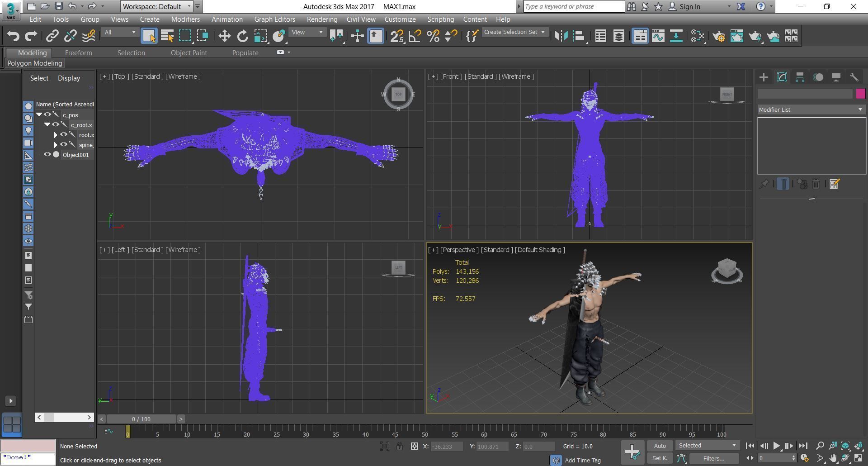Switch to the Display command panel

pyautogui.click(x=836, y=77)
